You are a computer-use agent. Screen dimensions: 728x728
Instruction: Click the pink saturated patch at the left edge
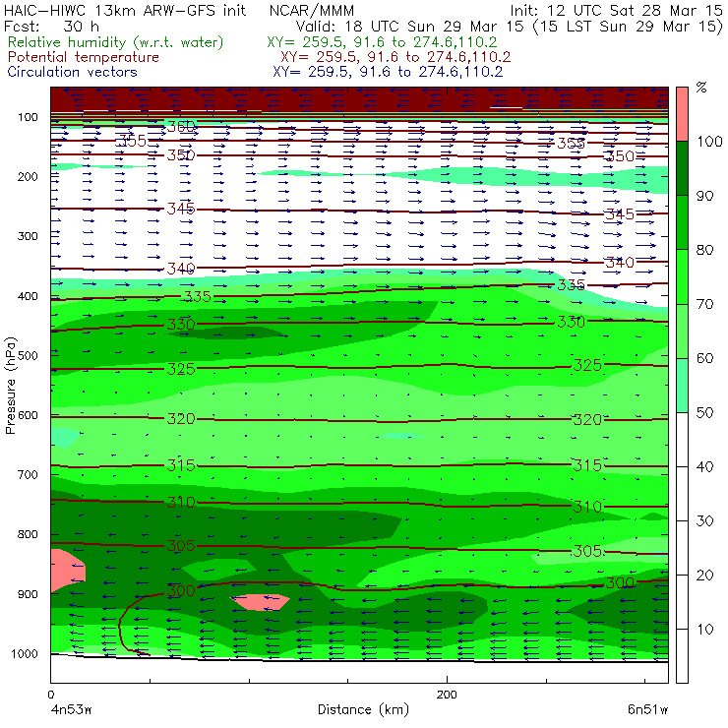tap(66, 571)
